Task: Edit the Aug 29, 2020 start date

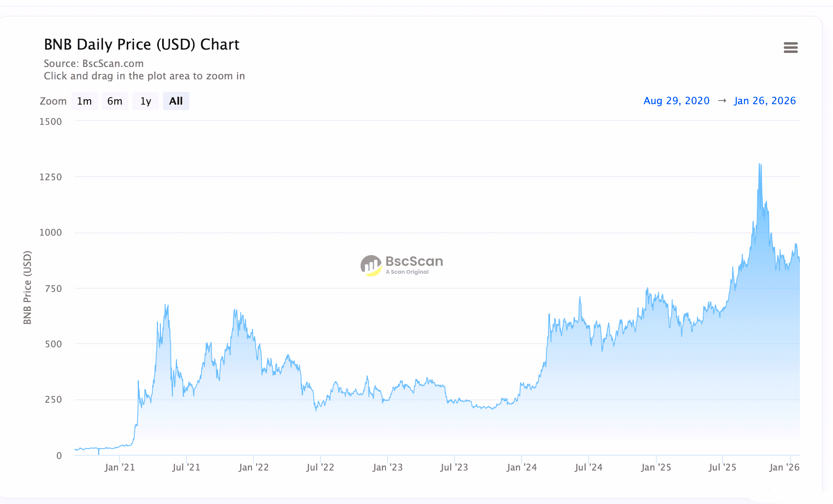Action: (676, 101)
